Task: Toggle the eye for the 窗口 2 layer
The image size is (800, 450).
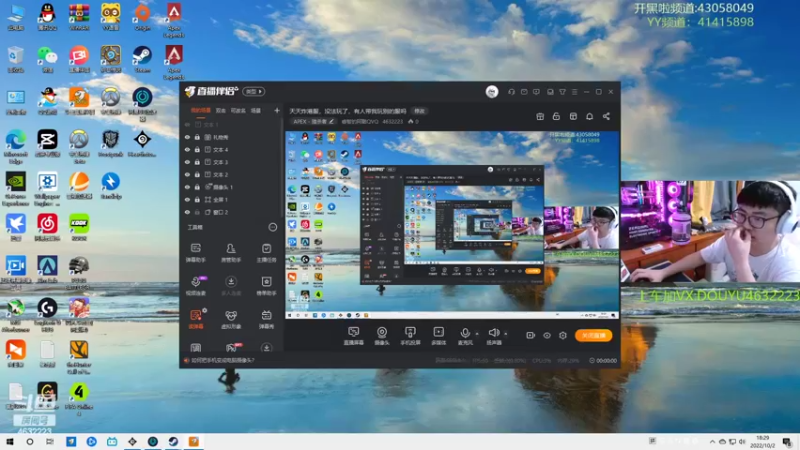Action: click(187, 212)
